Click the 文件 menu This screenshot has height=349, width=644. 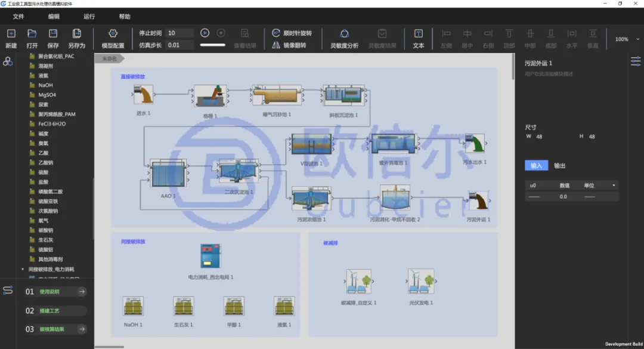coord(18,17)
